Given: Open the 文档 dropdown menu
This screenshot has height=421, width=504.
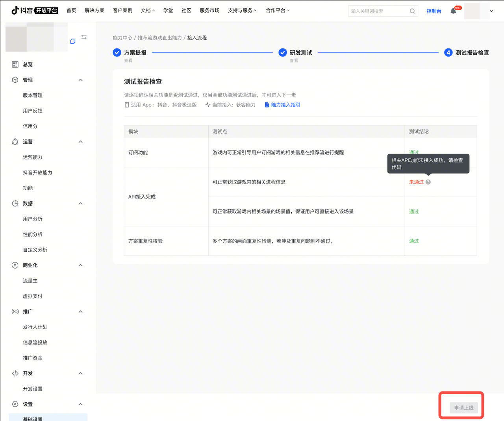Looking at the screenshot, I should 148,11.
